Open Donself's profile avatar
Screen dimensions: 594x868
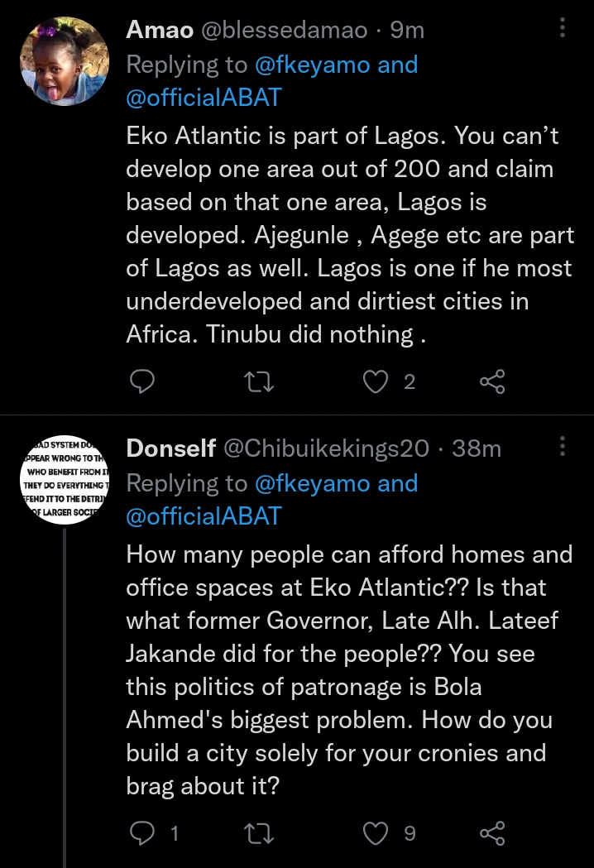coord(65,480)
